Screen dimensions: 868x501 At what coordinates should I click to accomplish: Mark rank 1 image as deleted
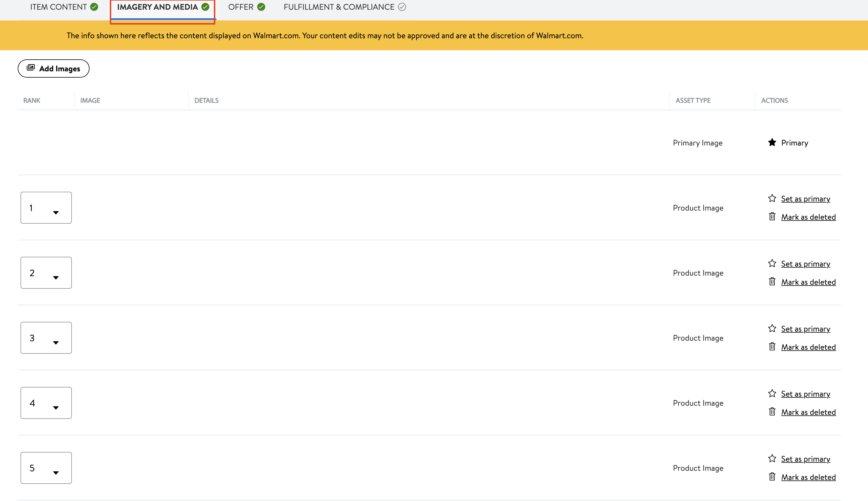808,217
